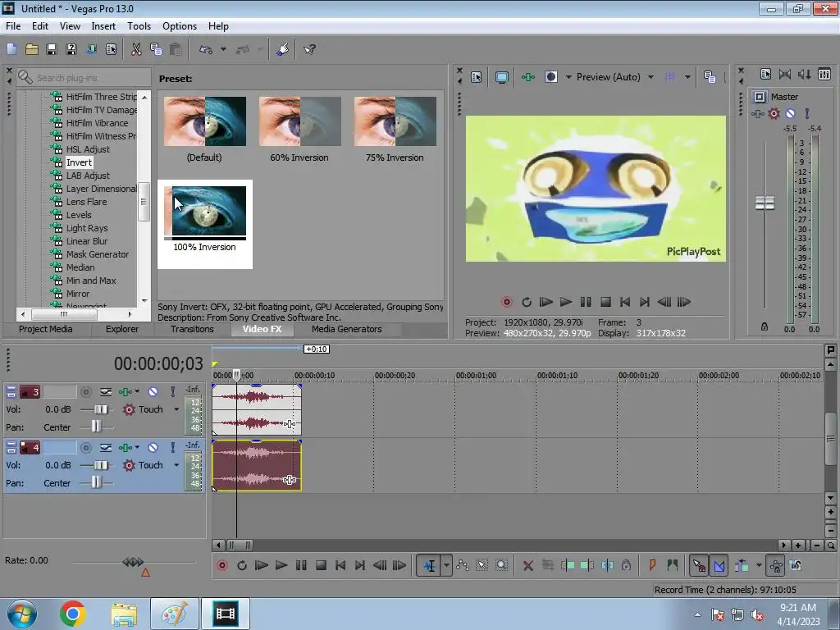Select the 60% Inversion preset
This screenshot has width=840, height=630.
coord(299,129)
